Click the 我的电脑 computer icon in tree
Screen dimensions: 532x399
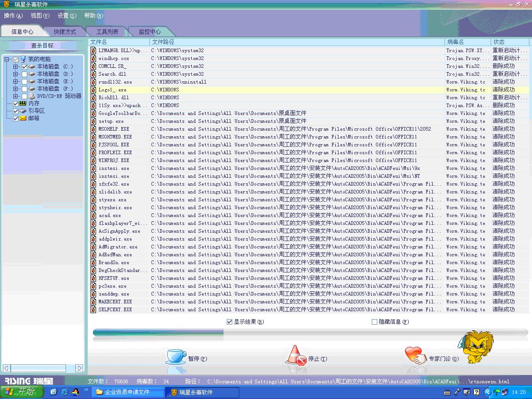pos(23,59)
